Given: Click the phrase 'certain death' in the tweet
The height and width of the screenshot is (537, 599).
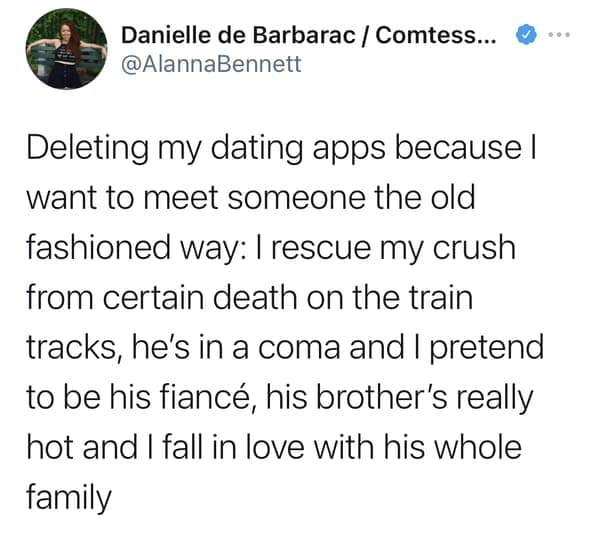Looking at the screenshot, I should tap(200, 297).
